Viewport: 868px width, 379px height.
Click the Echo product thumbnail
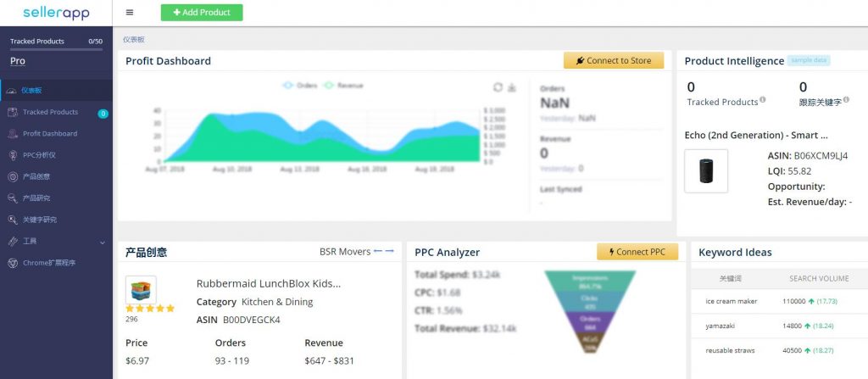[x=706, y=171]
